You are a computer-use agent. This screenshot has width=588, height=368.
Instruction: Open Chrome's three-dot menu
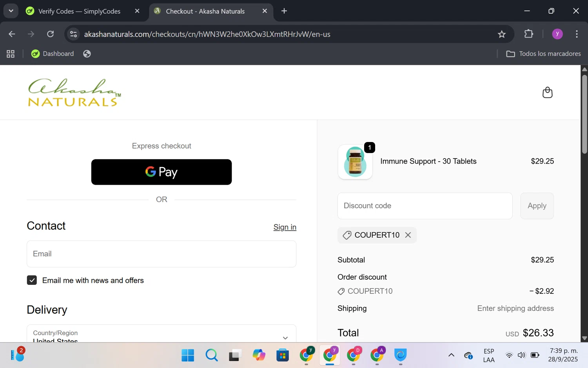[577, 34]
